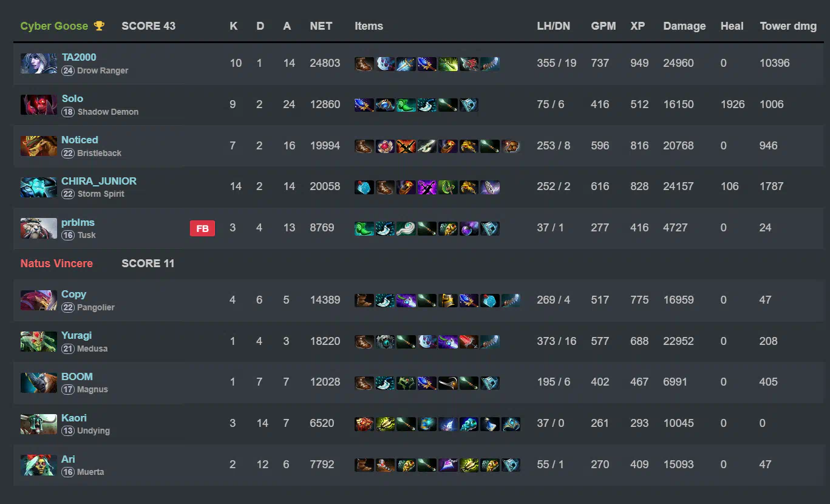Open the Natus Vincere team link
This screenshot has width=830, height=504.
56,264
